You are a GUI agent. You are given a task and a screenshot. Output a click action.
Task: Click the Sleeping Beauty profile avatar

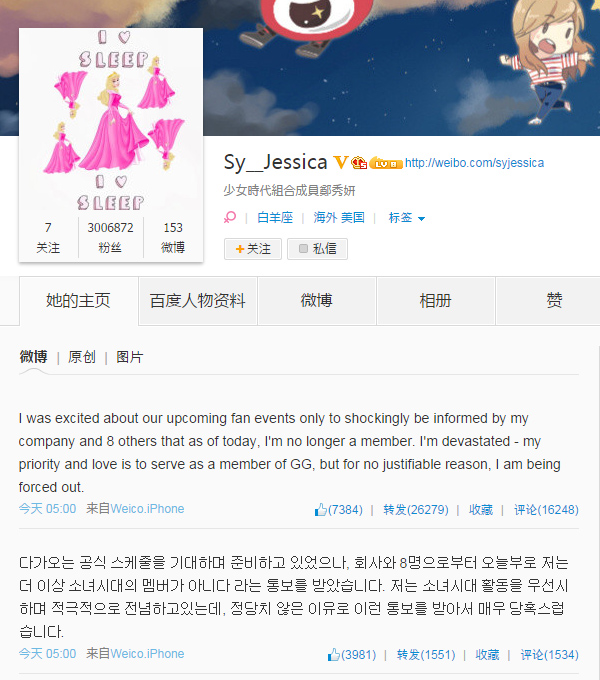pyautogui.click(x=111, y=121)
